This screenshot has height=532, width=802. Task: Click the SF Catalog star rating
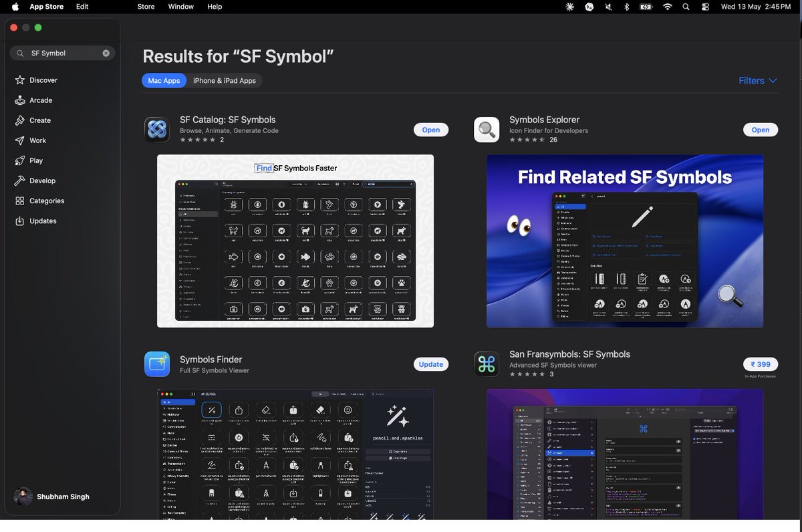point(198,140)
